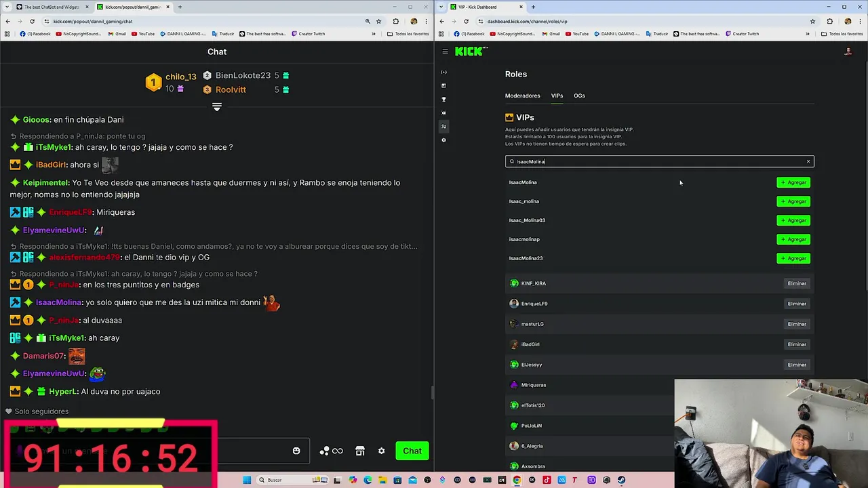
Task: Open Google Chrome from the taskbar
Action: pyautogui.click(x=517, y=480)
